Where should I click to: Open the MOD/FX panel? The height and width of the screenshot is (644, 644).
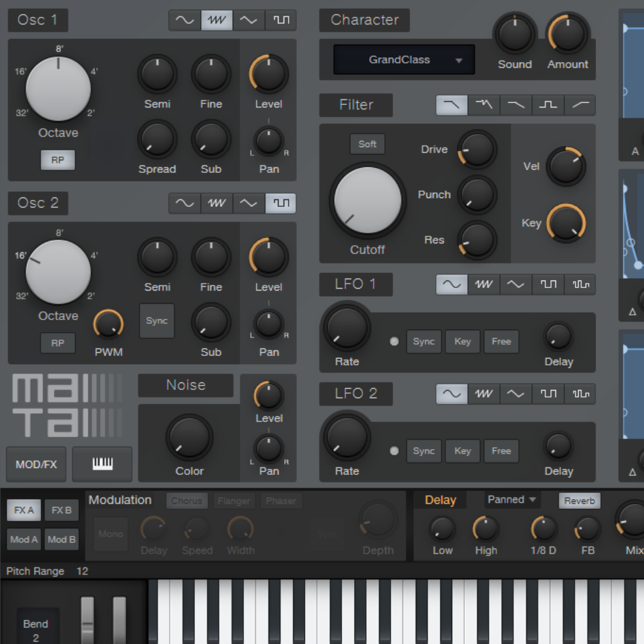click(36, 464)
